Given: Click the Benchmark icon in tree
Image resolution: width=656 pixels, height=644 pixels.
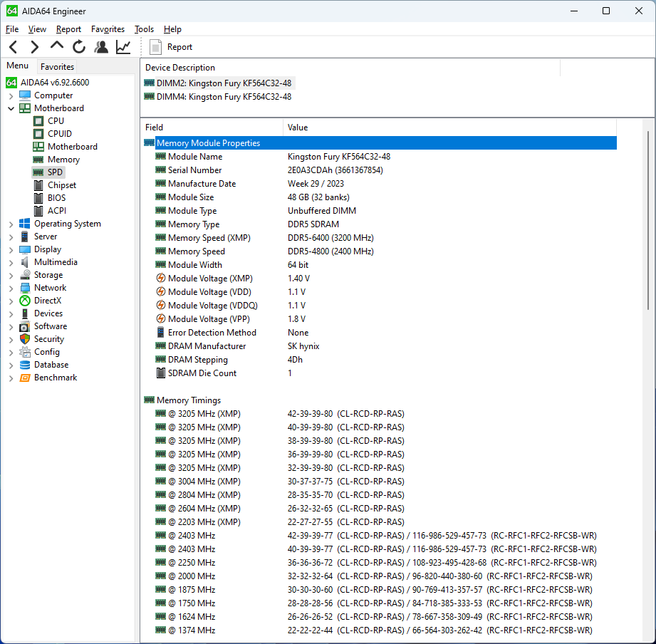Looking at the screenshot, I should pos(25,378).
